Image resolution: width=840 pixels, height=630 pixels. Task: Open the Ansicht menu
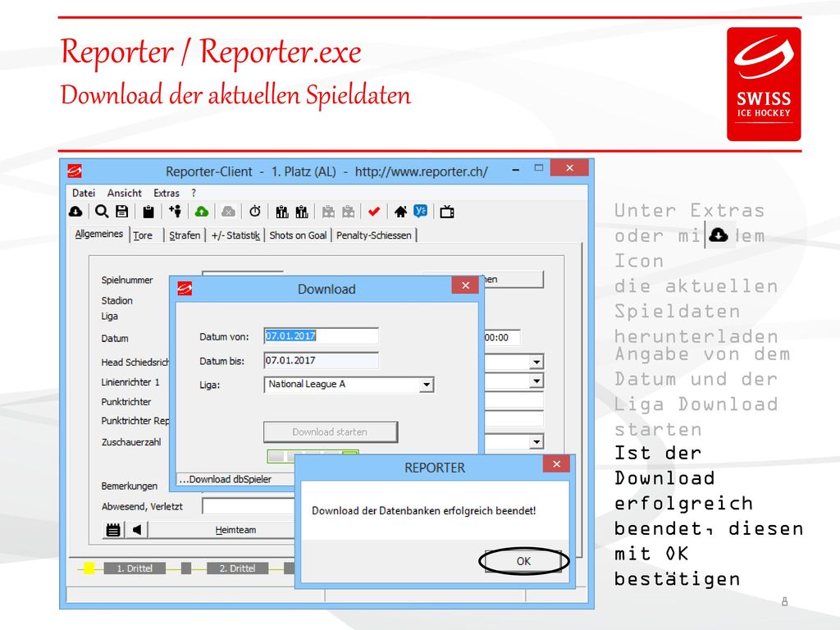(125, 193)
